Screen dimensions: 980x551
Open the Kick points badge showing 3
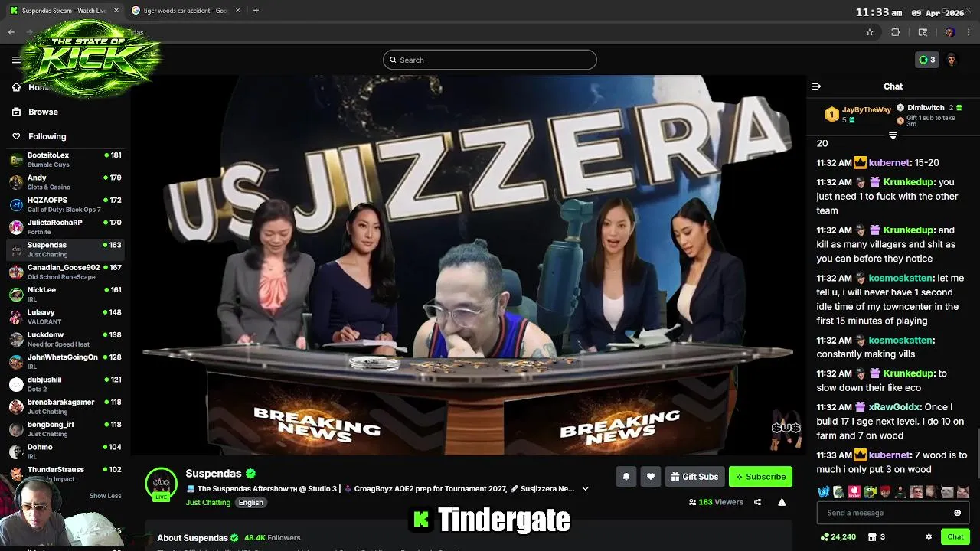(927, 60)
